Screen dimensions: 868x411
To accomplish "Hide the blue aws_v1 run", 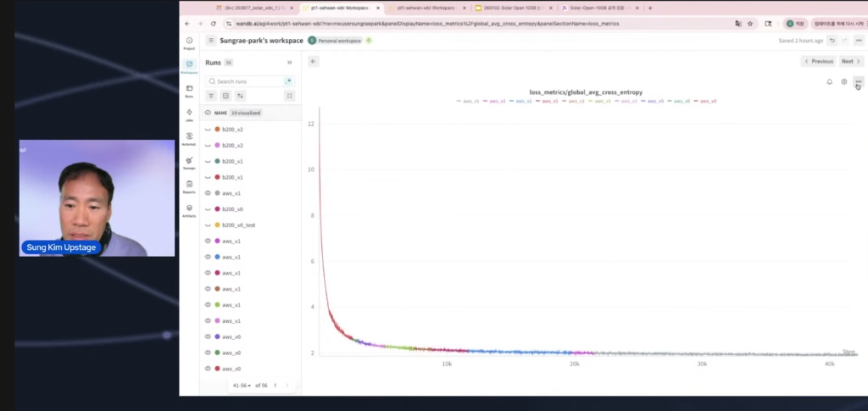I will 208,257.
